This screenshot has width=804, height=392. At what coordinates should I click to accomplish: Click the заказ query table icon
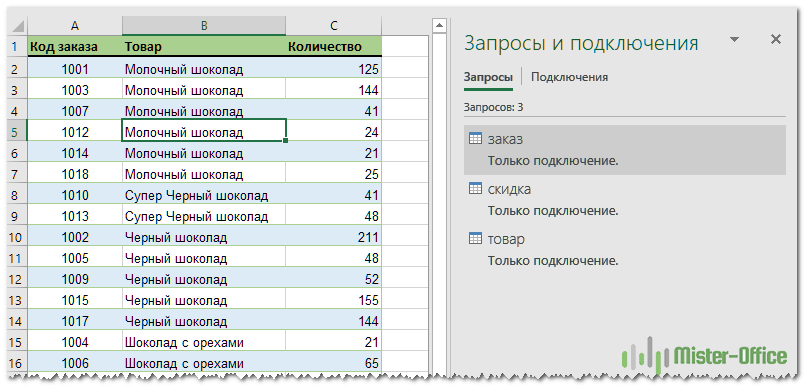(x=475, y=139)
